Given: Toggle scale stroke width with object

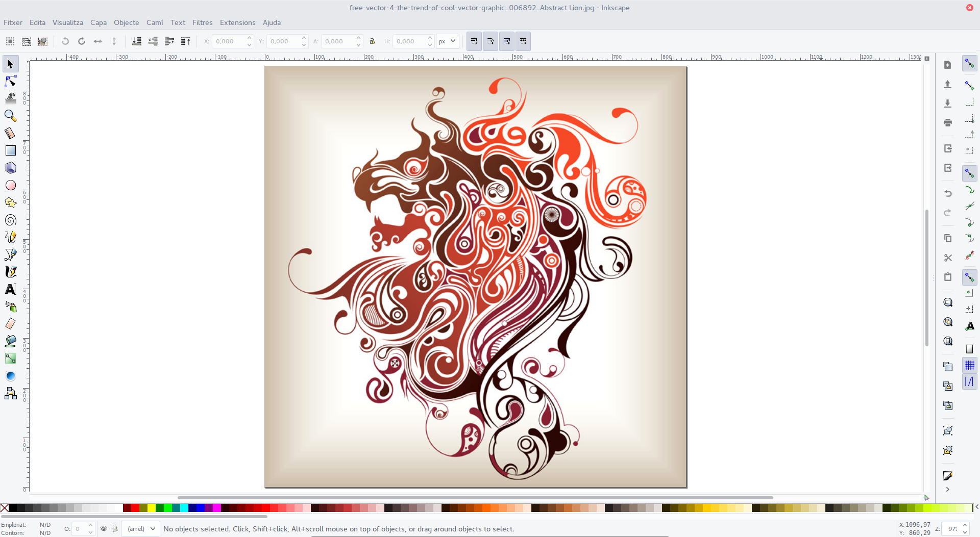Looking at the screenshot, I should click(474, 41).
